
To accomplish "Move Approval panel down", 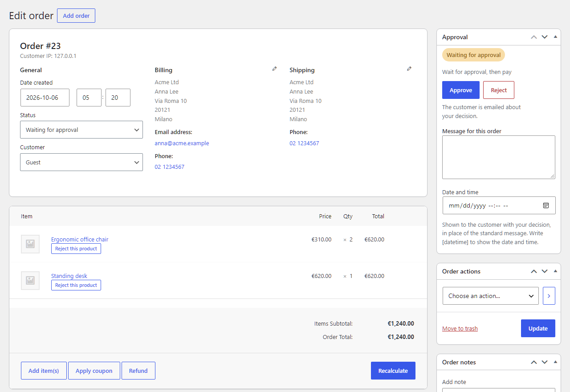I will point(545,37).
